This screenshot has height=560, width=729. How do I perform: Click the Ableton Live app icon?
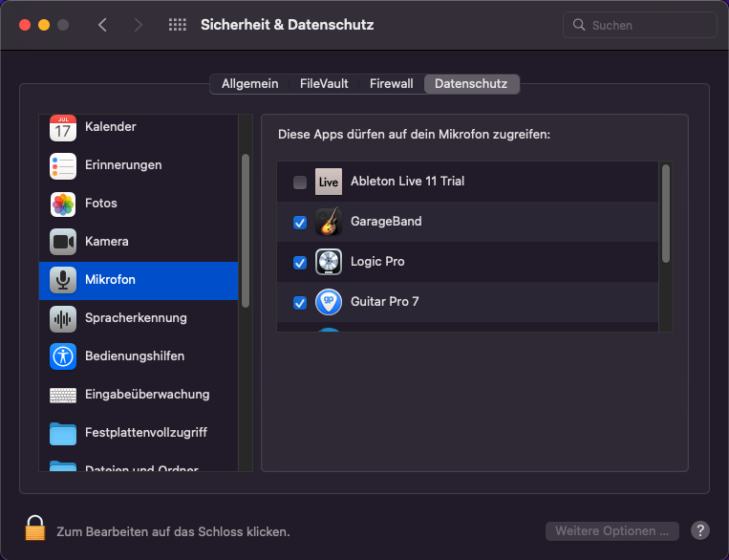(x=329, y=182)
